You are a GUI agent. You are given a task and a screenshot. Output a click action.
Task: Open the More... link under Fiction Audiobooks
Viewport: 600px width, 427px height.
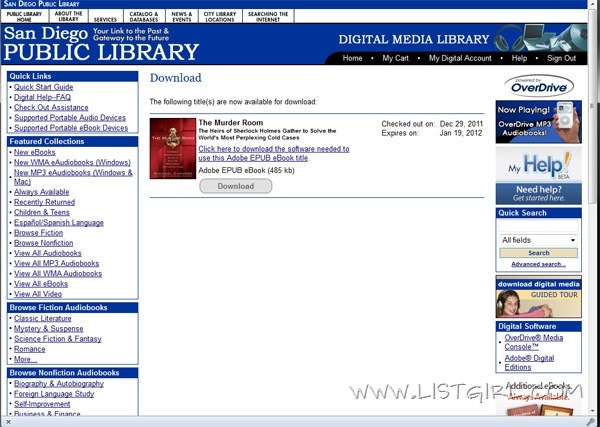coord(25,359)
